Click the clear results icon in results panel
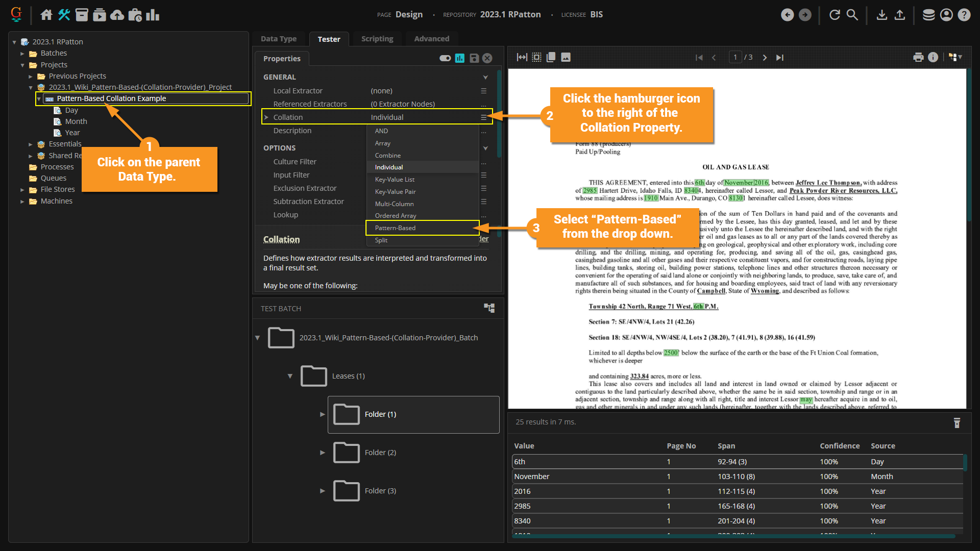 click(957, 423)
